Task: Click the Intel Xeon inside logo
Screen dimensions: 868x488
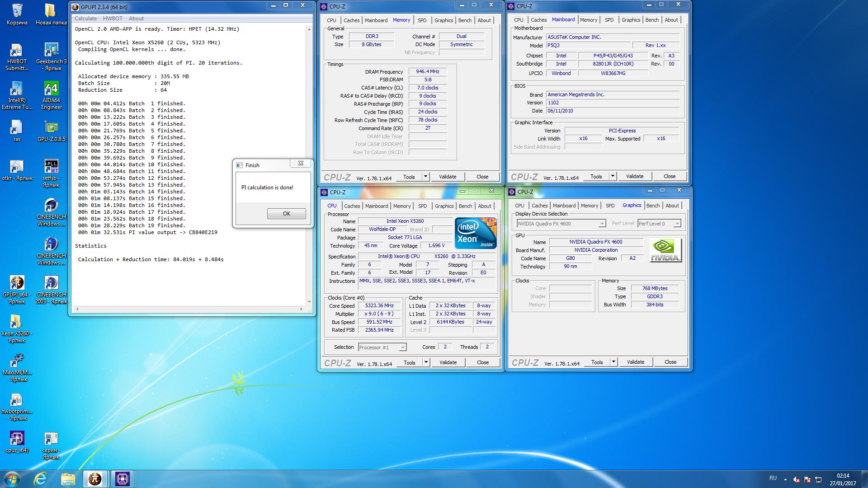Action: click(476, 233)
